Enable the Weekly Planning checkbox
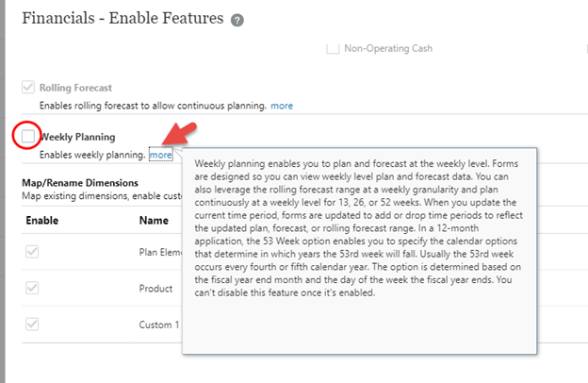 (x=28, y=137)
